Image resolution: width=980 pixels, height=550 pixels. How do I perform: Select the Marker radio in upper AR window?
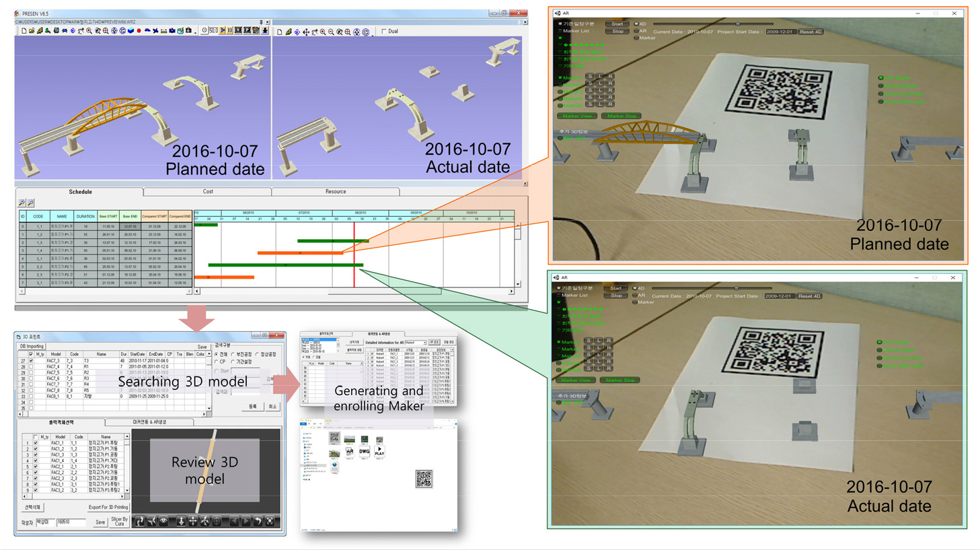(x=636, y=38)
